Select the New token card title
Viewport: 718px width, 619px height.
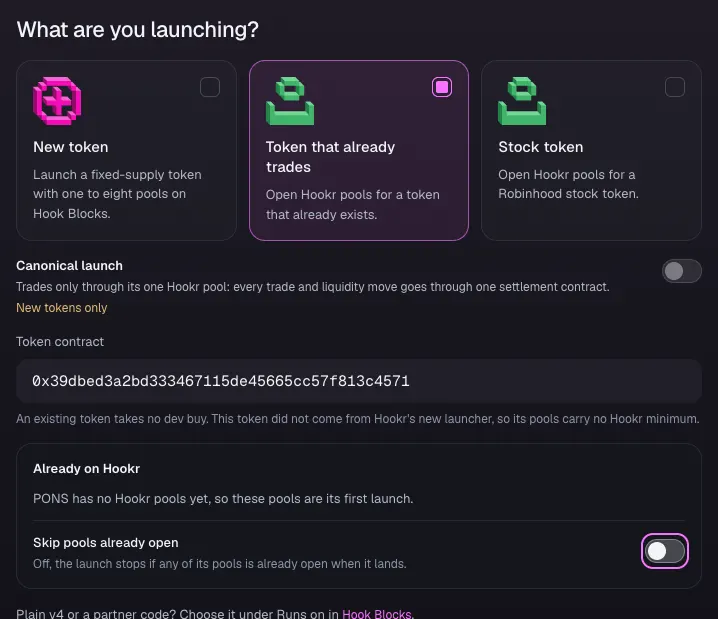point(71,147)
